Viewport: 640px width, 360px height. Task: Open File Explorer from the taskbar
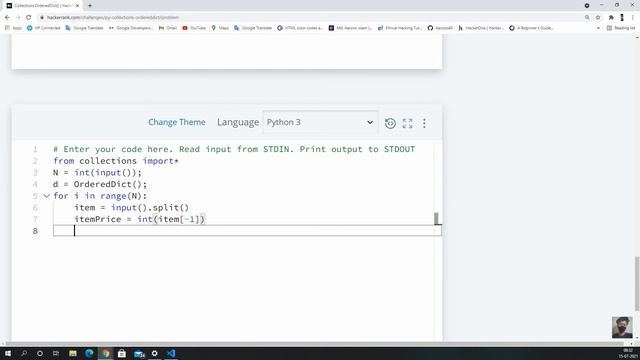pyautogui.click(x=73, y=353)
